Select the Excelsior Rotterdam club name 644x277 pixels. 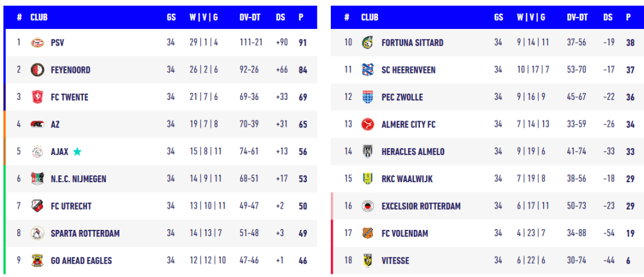tap(421, 206)
